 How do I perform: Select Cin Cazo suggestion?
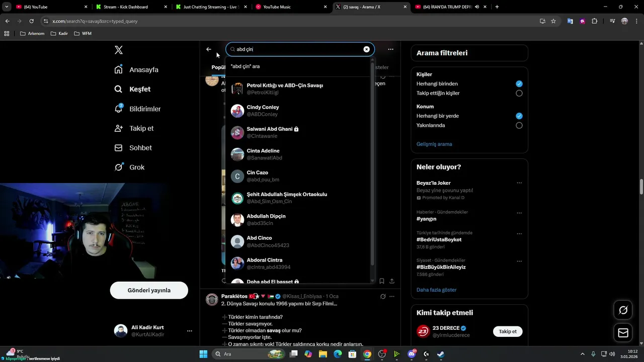(x=298, y=176)
